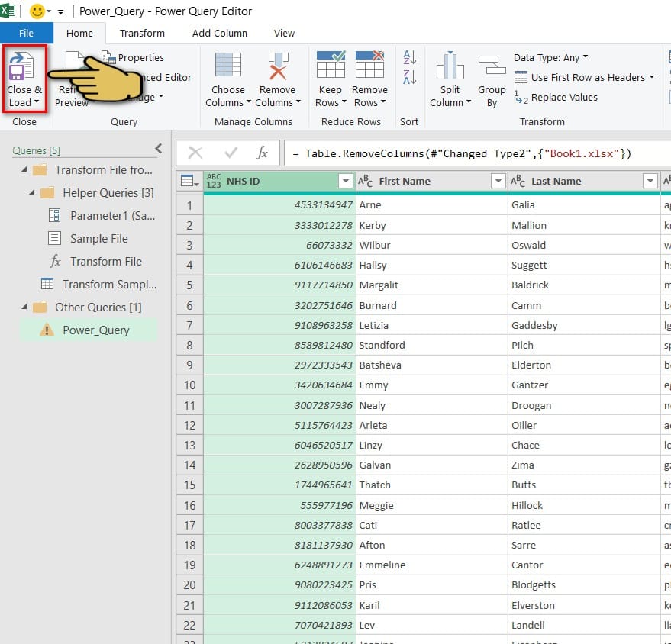This screenshot has height=644, width=671.
Task: Click the formula bar cancel X icon
Action: (x=195, y=153)
